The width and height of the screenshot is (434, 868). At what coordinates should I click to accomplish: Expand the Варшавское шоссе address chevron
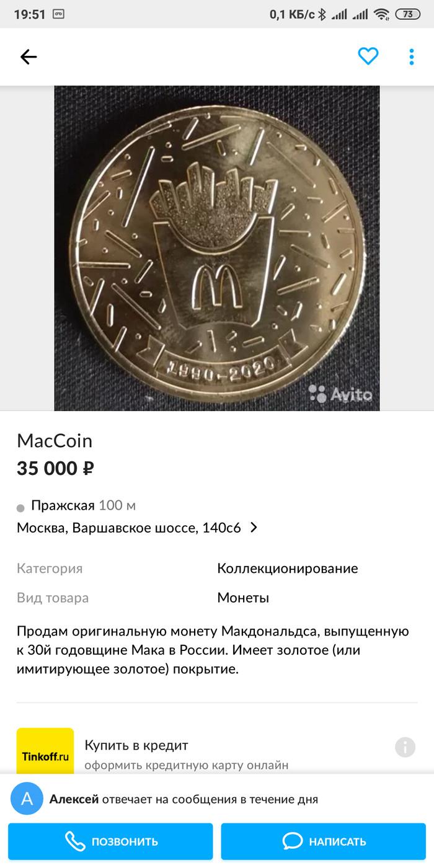254,528
